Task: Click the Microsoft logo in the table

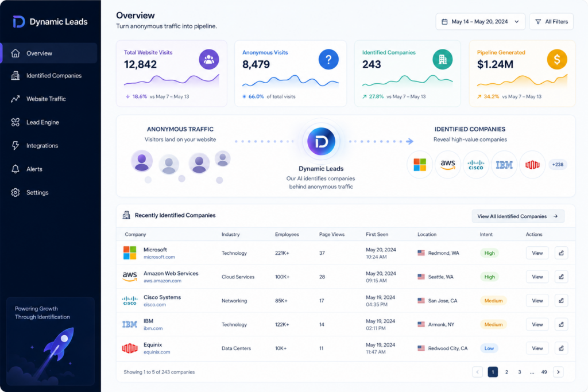Action: (130, 253)
